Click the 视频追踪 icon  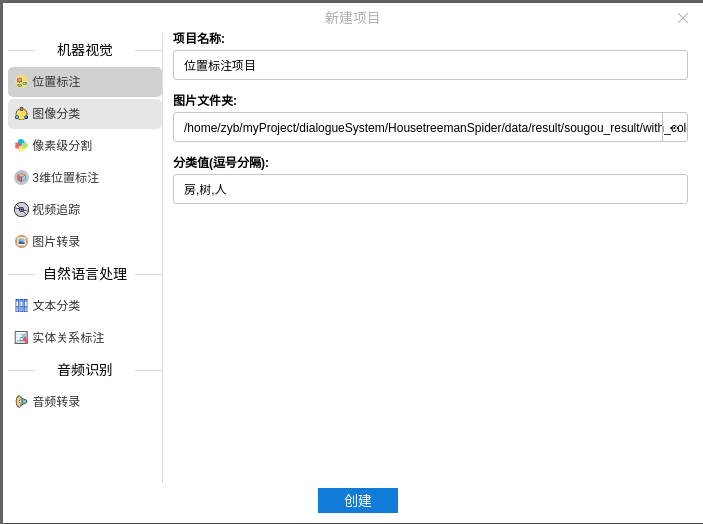point(21,209)
